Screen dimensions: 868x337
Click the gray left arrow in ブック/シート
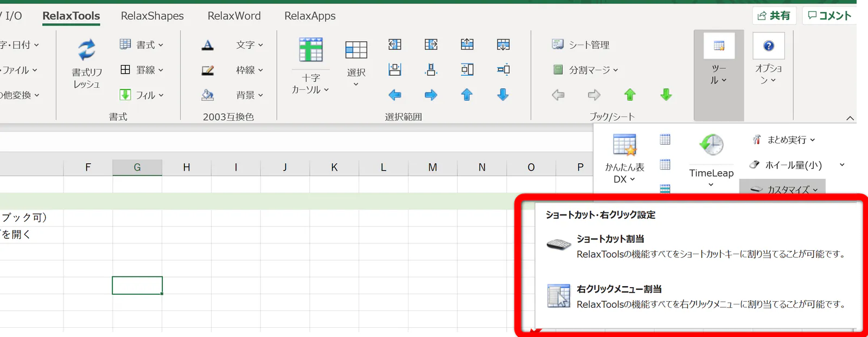[558, 95]
